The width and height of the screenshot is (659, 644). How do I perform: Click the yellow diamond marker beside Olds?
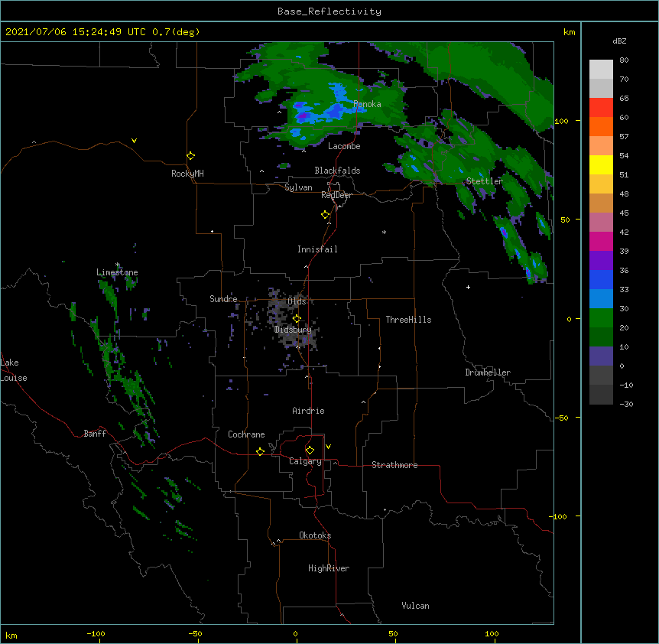tap(297, 318)
